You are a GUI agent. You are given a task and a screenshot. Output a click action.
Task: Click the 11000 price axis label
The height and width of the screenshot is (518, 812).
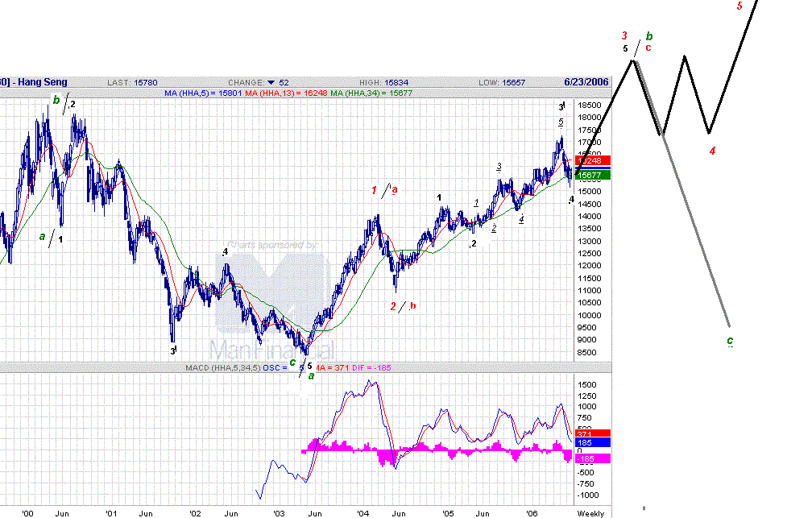(590, 291)
